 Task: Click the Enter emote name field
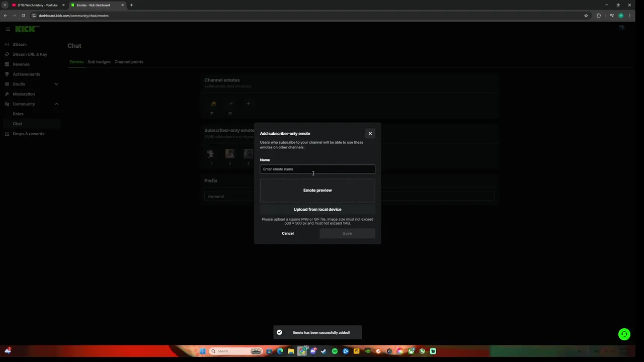pos(317,169)
